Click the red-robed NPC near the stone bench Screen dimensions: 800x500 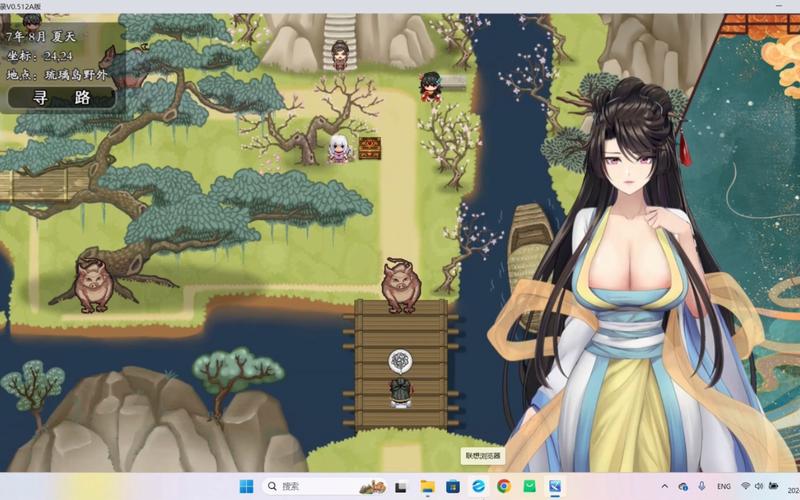coord(431,87)
